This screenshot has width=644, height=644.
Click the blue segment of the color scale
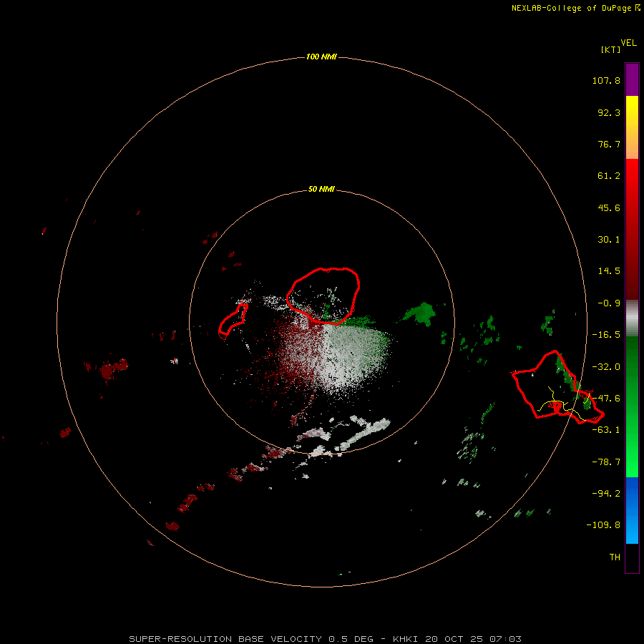tap(632, 510)
